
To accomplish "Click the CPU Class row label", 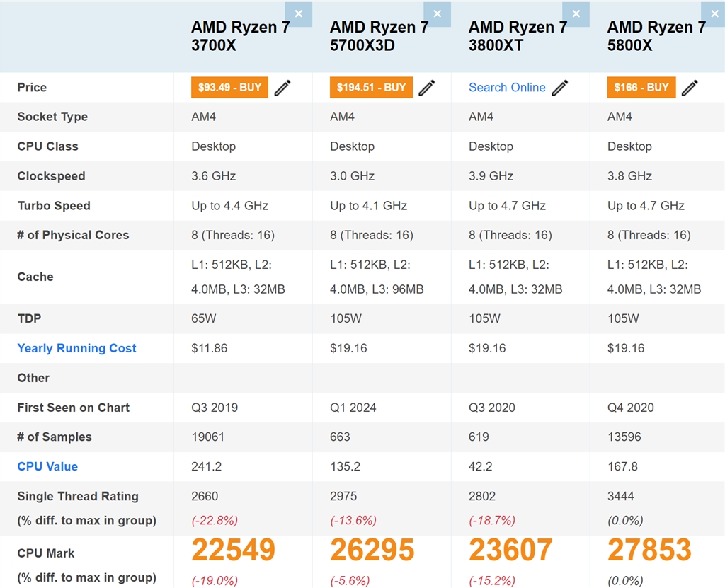I will (47, 146).
